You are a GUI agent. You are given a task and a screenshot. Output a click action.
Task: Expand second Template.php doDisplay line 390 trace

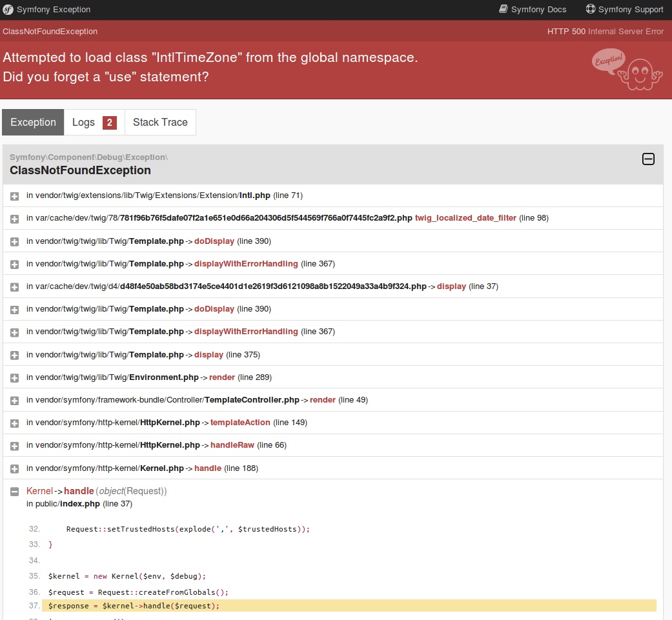pyautogui.click(x=15, y=310)
